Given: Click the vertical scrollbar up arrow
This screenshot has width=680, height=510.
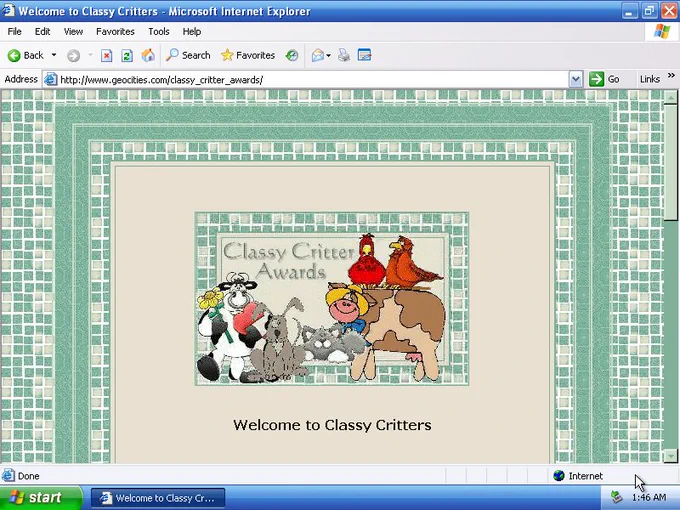Looking at the screenshot, I should [670, 97].
